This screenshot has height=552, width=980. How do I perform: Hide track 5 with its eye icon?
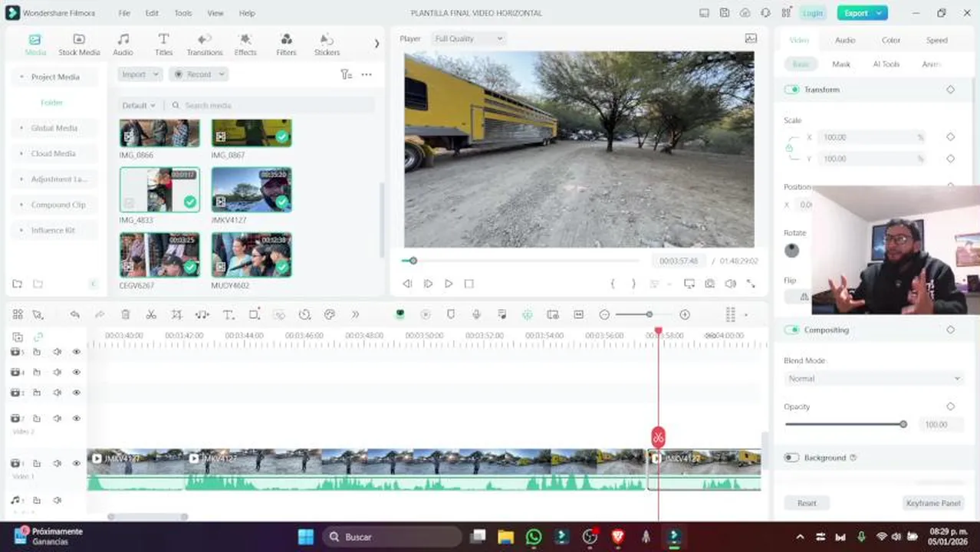pyautogui.click(x=77, y=352)
